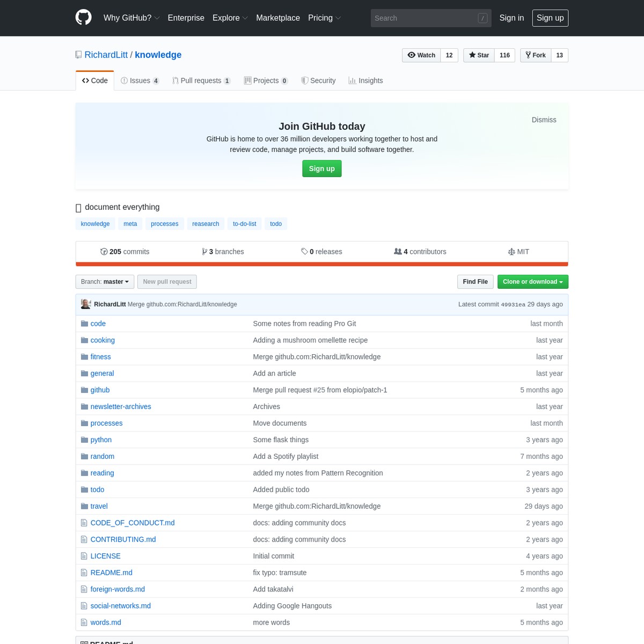Open the 3 branches link
Image resolution: width=644 pixels, height=644 pixels.
click(x=223, y=252)
